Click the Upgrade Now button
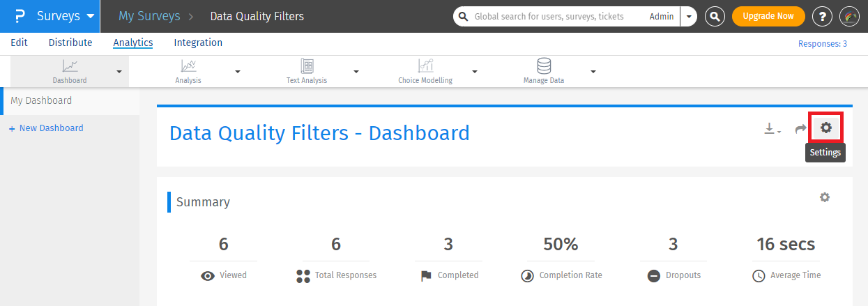The height and width of the screenshot is (306, 868). (768, 16)
